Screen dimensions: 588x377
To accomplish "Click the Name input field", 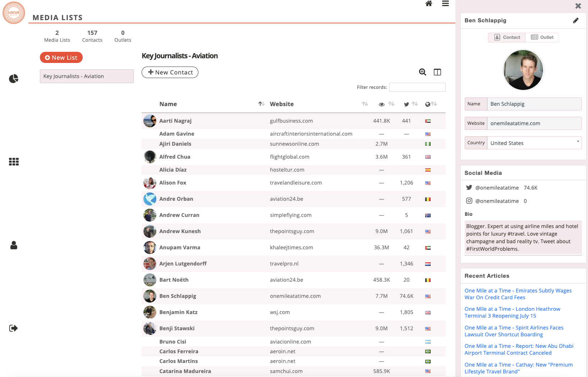I will pos(534,104).
